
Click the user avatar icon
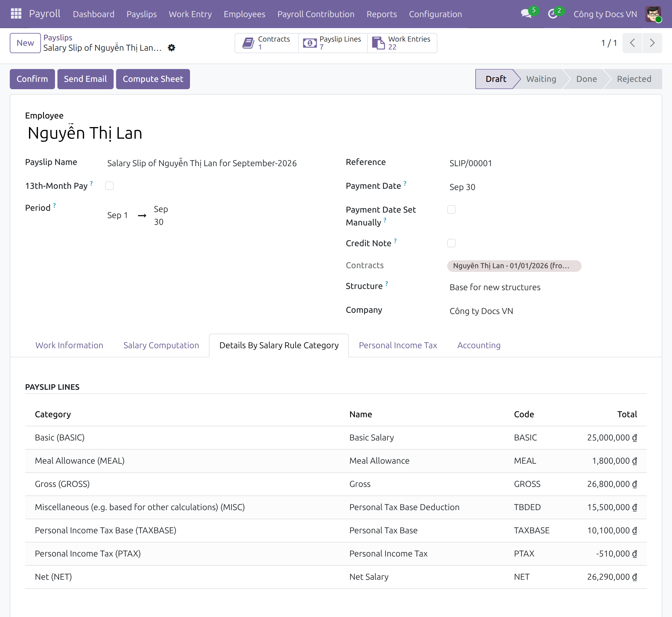click(x=653, y=14)
